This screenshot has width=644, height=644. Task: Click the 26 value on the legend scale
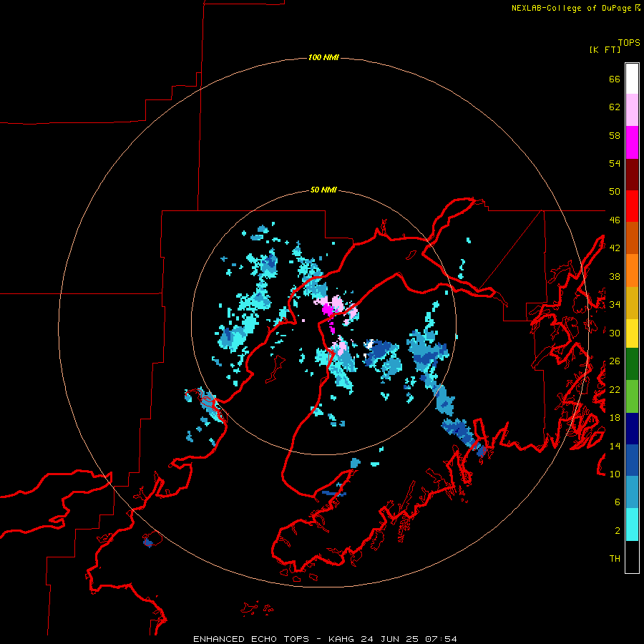[x=615, y=361]
